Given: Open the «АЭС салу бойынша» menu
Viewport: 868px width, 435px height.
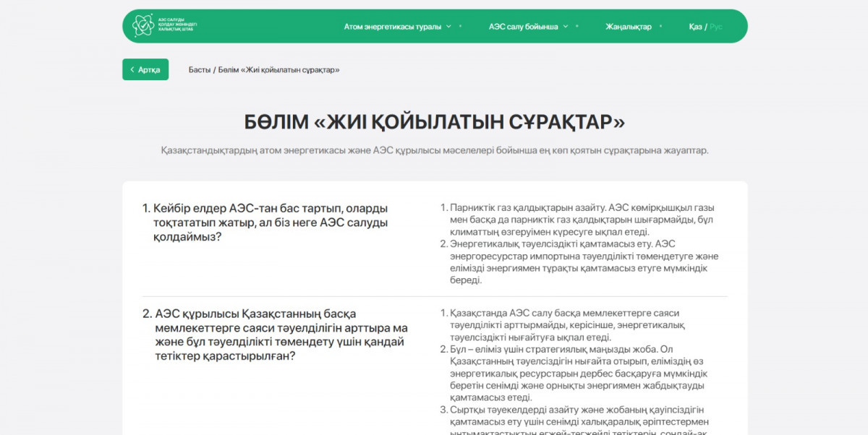Looking at the screenshot, I should pyautogui.click(x=523, y=27).
